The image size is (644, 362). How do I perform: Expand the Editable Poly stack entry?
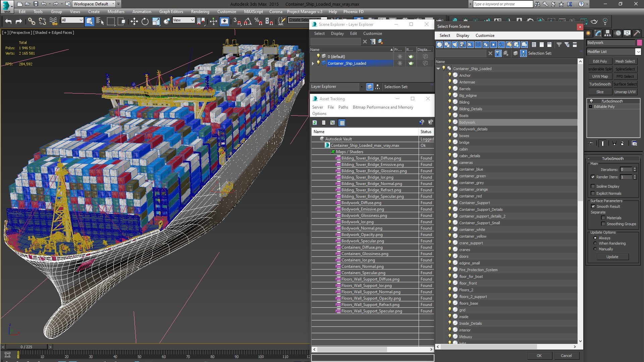(x=590, y=107)
